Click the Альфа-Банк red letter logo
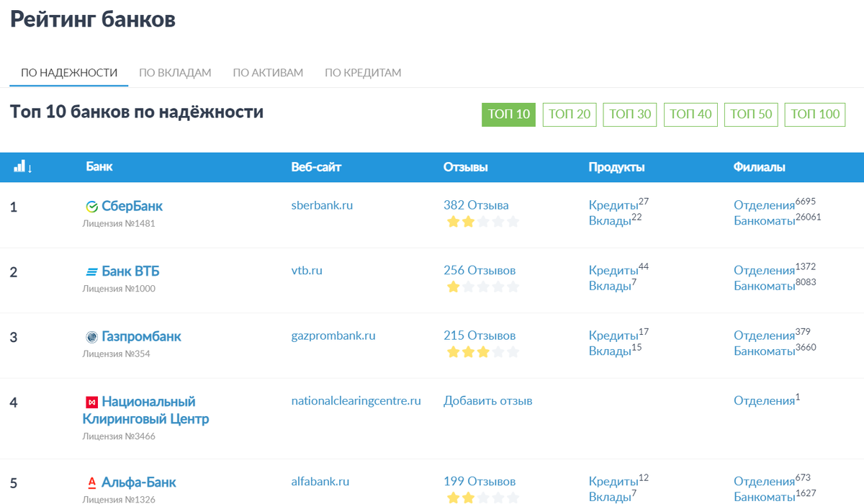 tap(91, 482)
